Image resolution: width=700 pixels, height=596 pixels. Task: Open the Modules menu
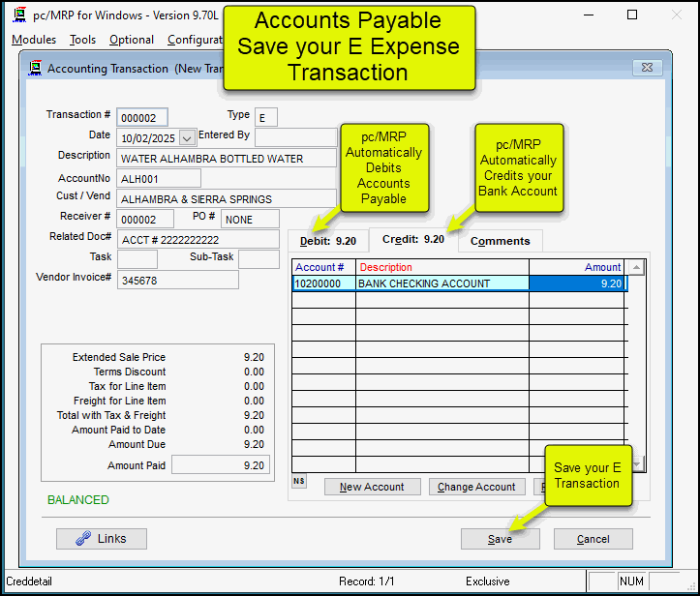point(34,40)
